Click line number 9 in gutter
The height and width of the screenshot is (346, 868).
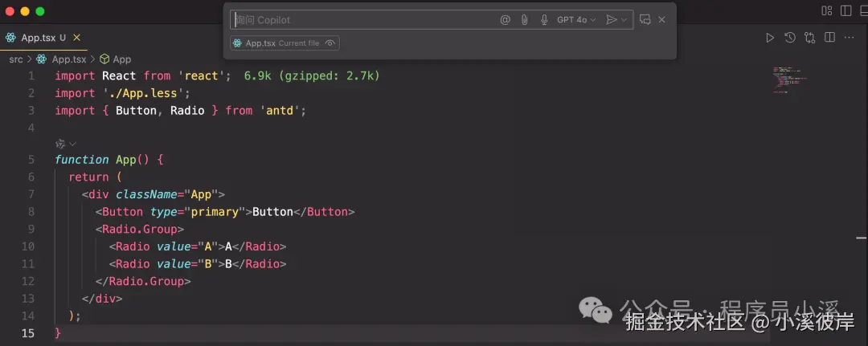point(31,229)
